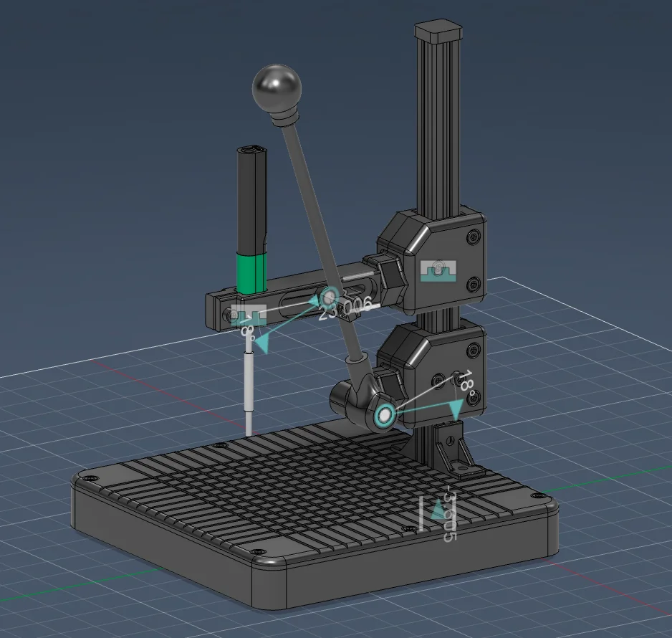Select the top end cap of vertical column
The width and height of the screenshot is (672, 638).
point(439,31)
